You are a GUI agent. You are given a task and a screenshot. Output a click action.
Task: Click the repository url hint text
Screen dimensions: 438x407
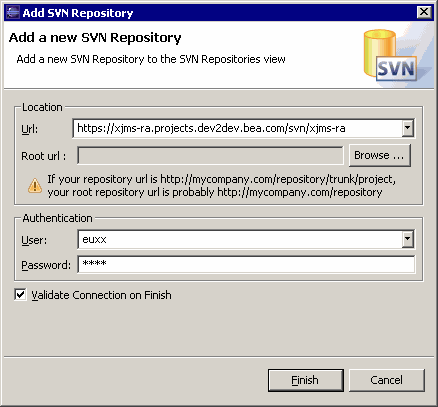coord(222,186)
